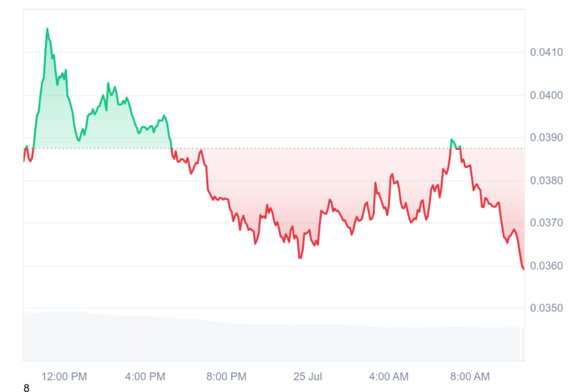
Task: Select the 8:00 PM time axis label
Action: pos(226,376)
